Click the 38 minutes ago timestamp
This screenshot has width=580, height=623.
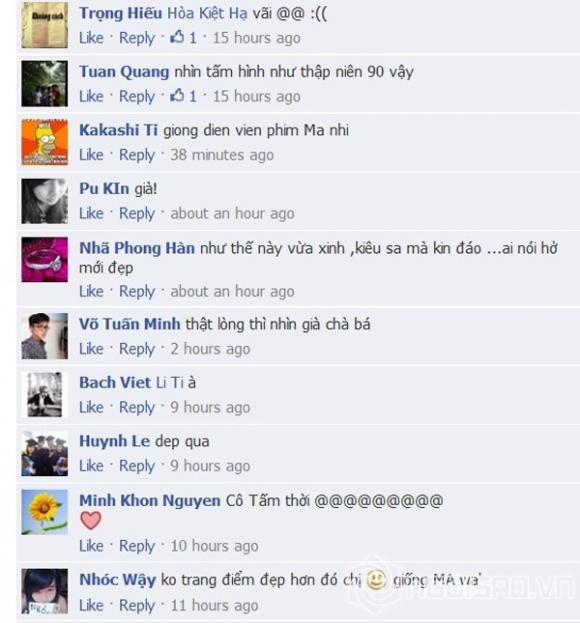pyautogui.click(x=222, y=155)
